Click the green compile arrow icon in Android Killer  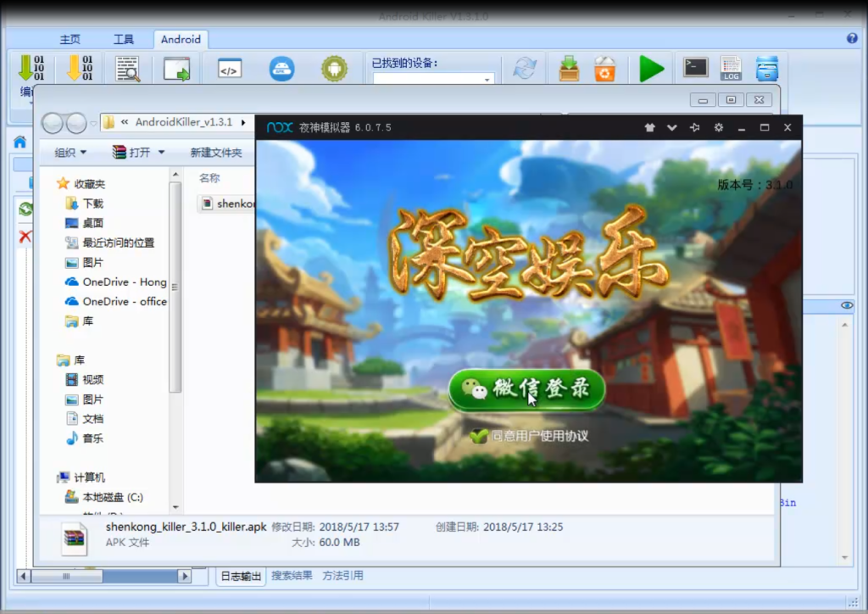click(31, 68)
